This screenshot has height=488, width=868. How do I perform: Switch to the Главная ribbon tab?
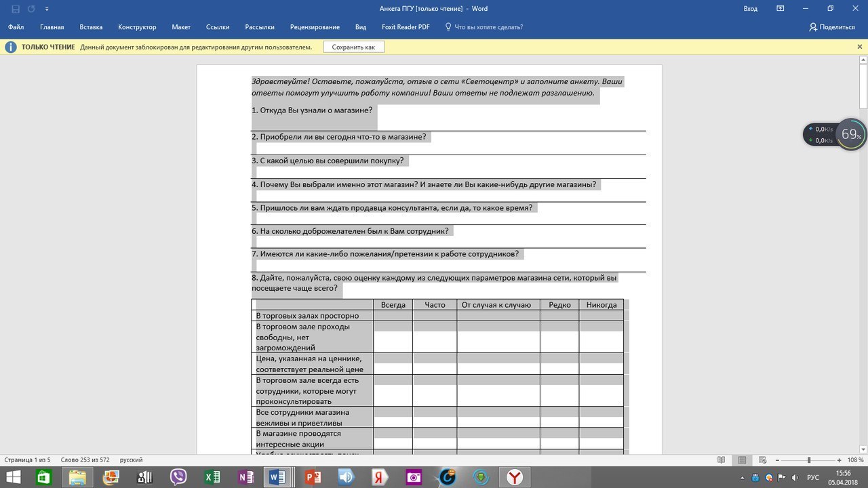click(52, 27)
